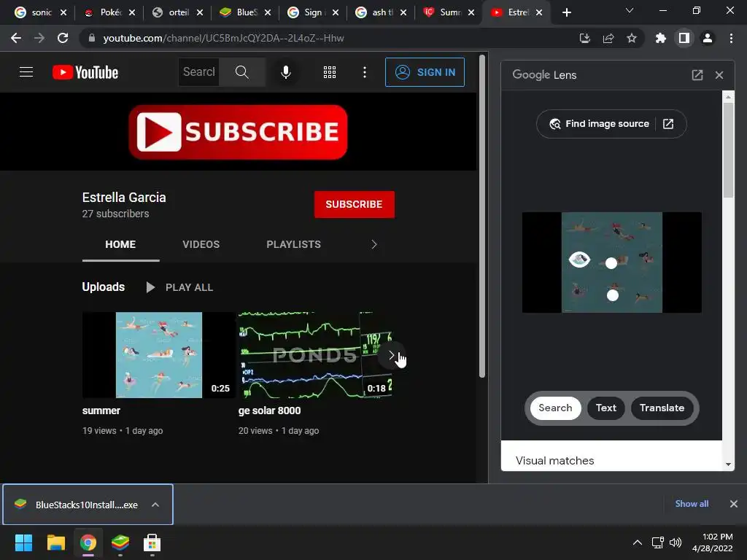Image resolution: width=747 pixels, height=560 pixels.
Task: Open BlueStacks10Install download options chevron
Action: coord(155,505)
